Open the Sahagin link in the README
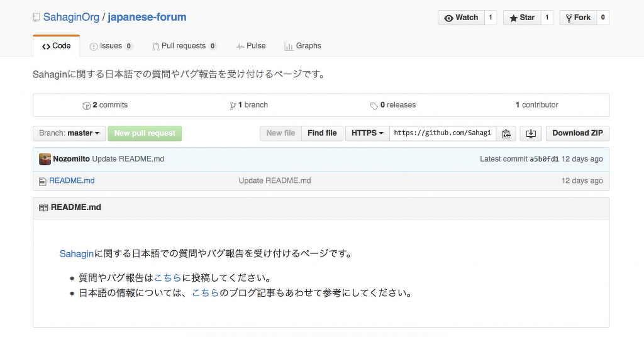Screen dimensions: 644x337 coord(77,253)
